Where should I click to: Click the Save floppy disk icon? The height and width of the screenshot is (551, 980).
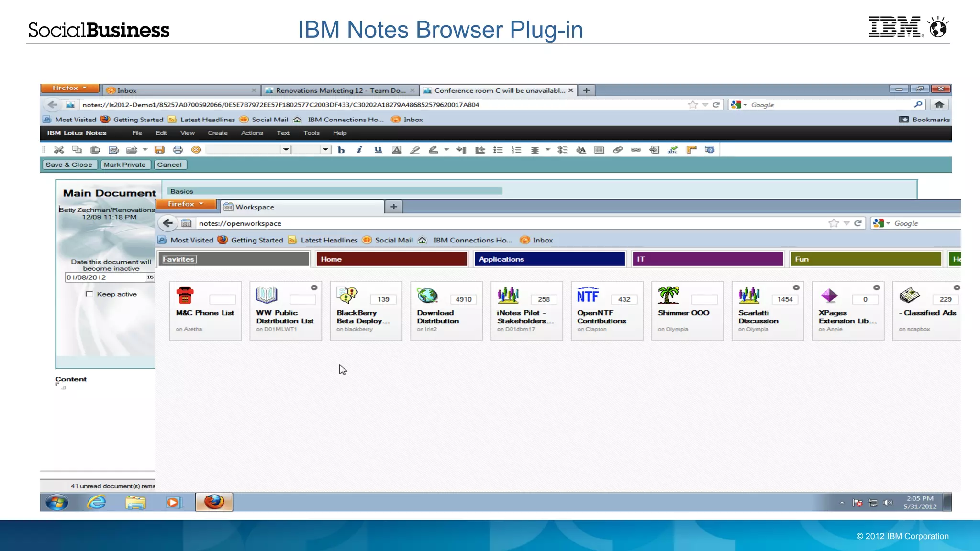click(x=159, y=150)
